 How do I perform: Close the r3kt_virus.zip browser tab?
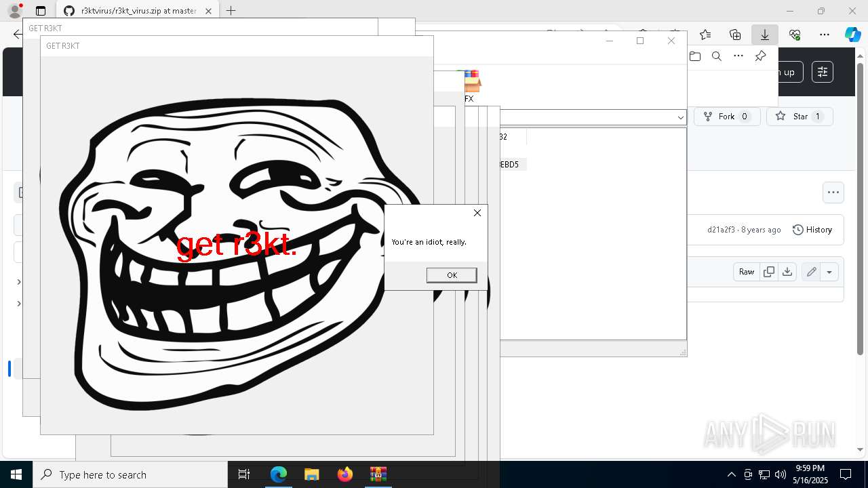pos(208,11)
